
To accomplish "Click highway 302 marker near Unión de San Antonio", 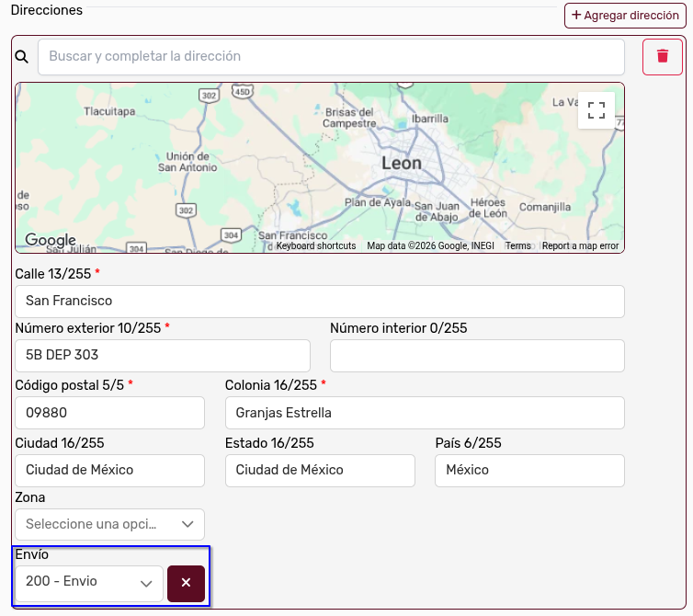I will pyautogui.click(x=186, y=210).
